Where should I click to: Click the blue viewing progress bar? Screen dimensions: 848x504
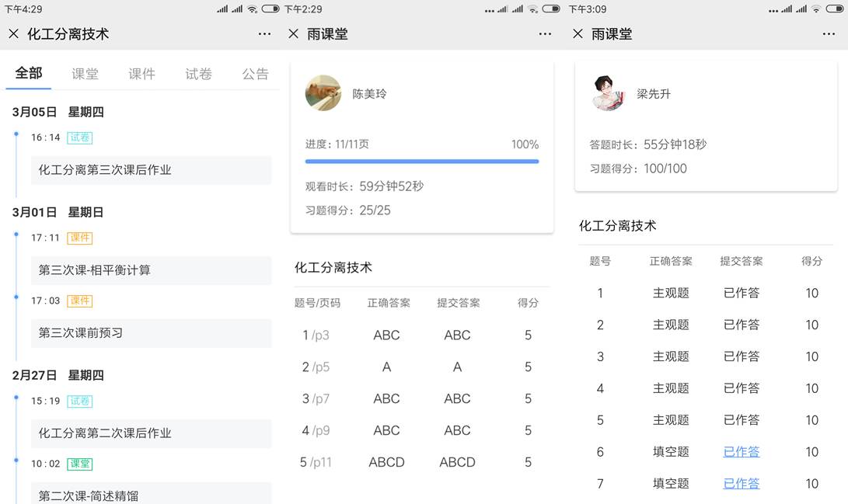[x=421, y=162]
